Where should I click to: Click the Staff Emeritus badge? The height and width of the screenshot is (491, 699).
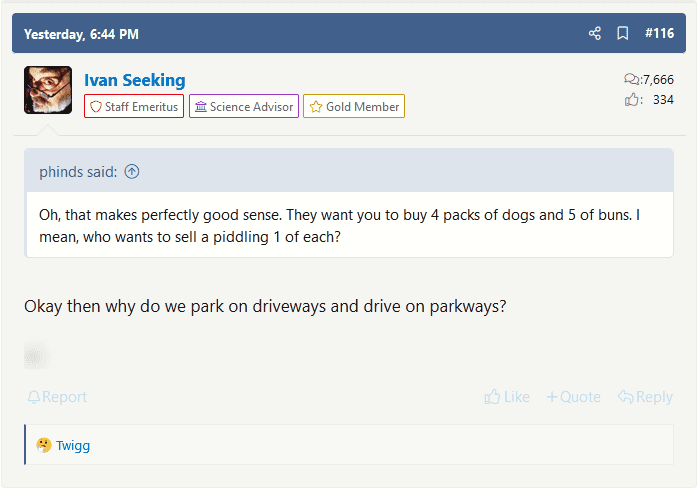coord(134,107)
